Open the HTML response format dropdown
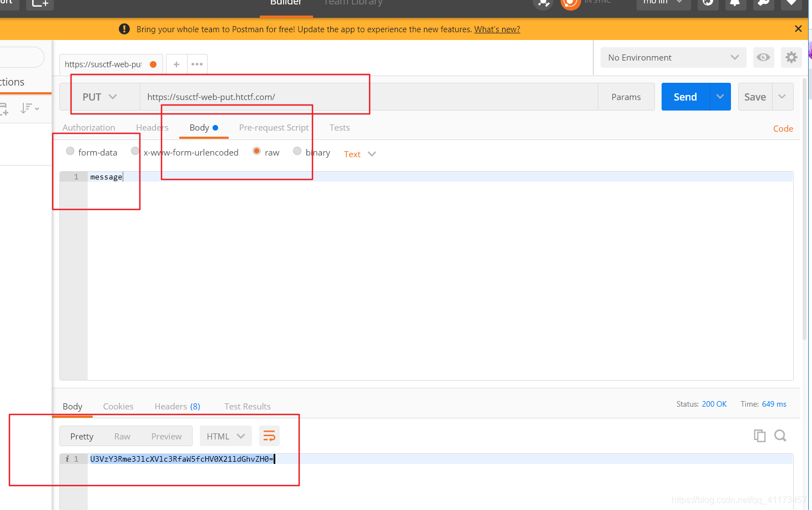The width and height of the screenshot is (812, 510). (226, 436)
